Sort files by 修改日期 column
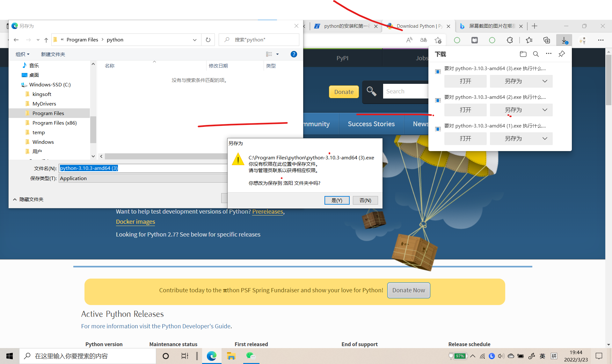 218,66
